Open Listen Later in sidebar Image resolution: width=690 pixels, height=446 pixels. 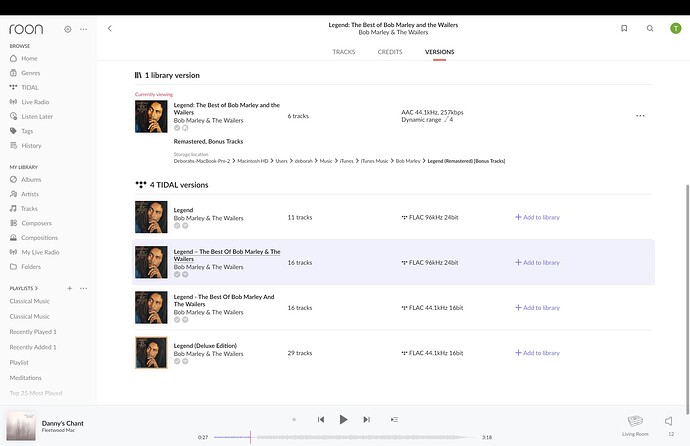(x=31, y=117)
